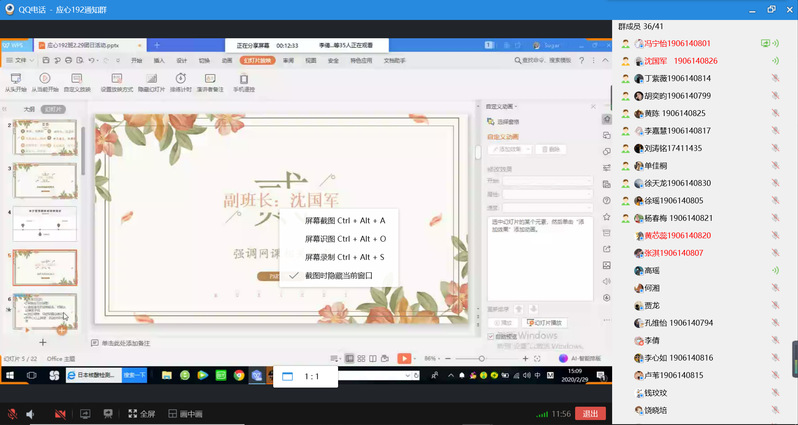Viewport: 798px width, 425px height.
Task: Adjust the zoom slider in status bar
Action: [x=483, y=358]
